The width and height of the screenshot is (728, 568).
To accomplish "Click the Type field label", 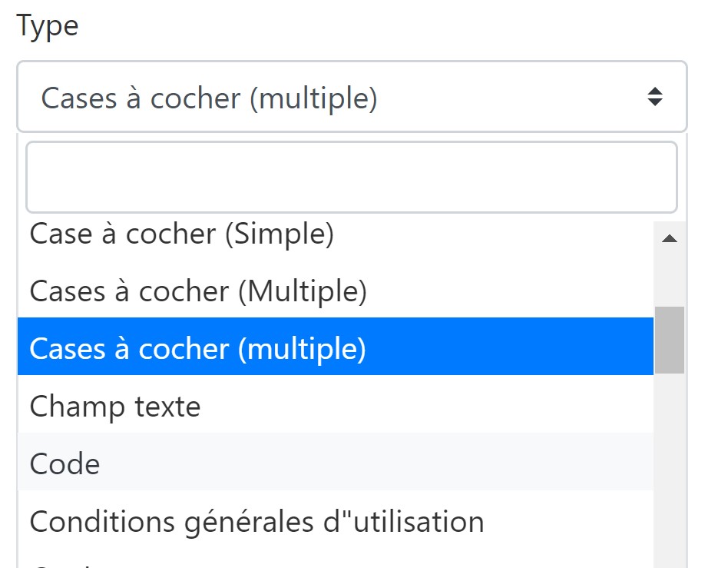I will click(x=48, y=26).
